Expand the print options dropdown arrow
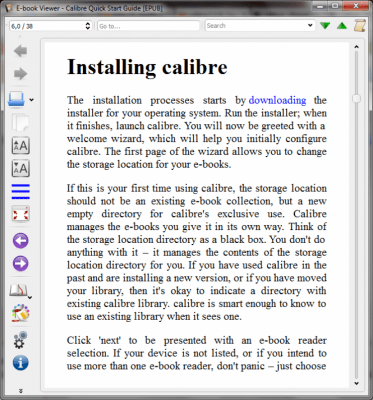 click(31, 100)
